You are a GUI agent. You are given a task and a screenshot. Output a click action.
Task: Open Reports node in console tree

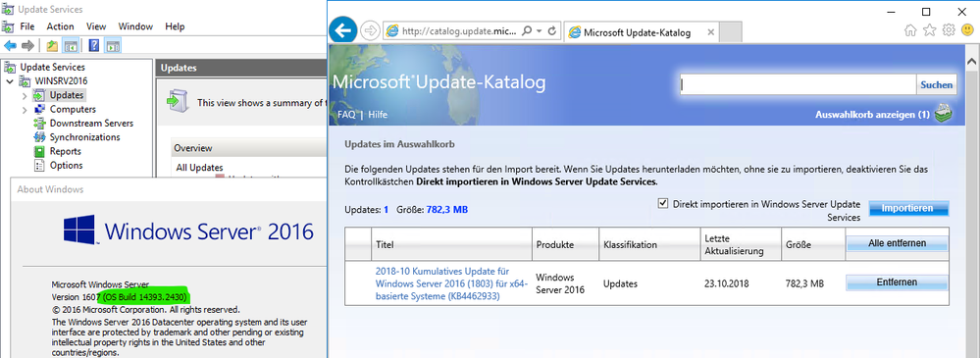pos(65,151)
